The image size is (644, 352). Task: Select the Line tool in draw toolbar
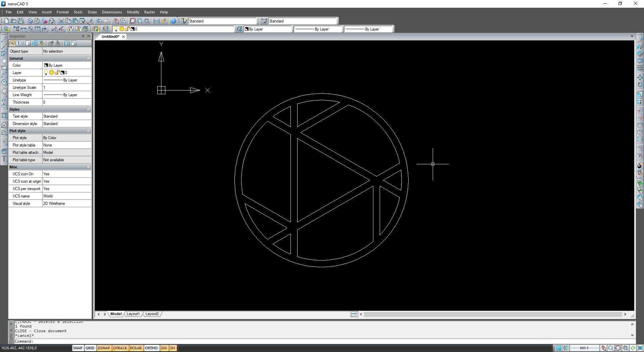pos(4,40)
